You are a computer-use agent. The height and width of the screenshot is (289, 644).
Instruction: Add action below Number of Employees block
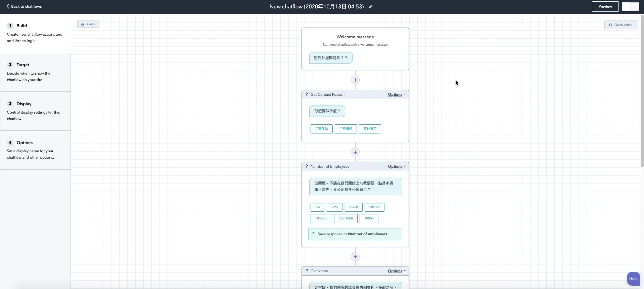click(355, 257)
